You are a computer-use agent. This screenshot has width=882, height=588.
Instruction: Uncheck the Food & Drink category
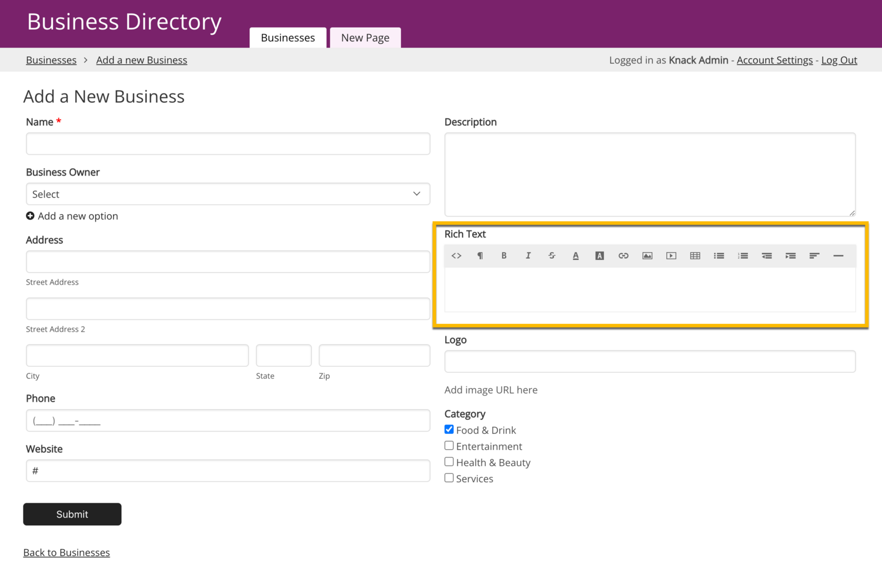pos(449,430)
